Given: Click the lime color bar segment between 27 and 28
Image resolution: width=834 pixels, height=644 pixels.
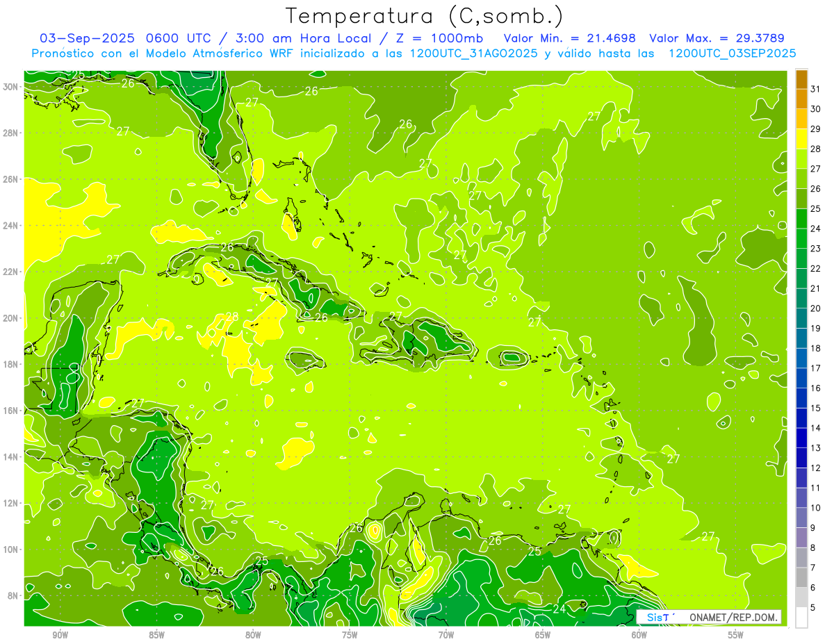Looking at the screenshot, I should point(801,158).
